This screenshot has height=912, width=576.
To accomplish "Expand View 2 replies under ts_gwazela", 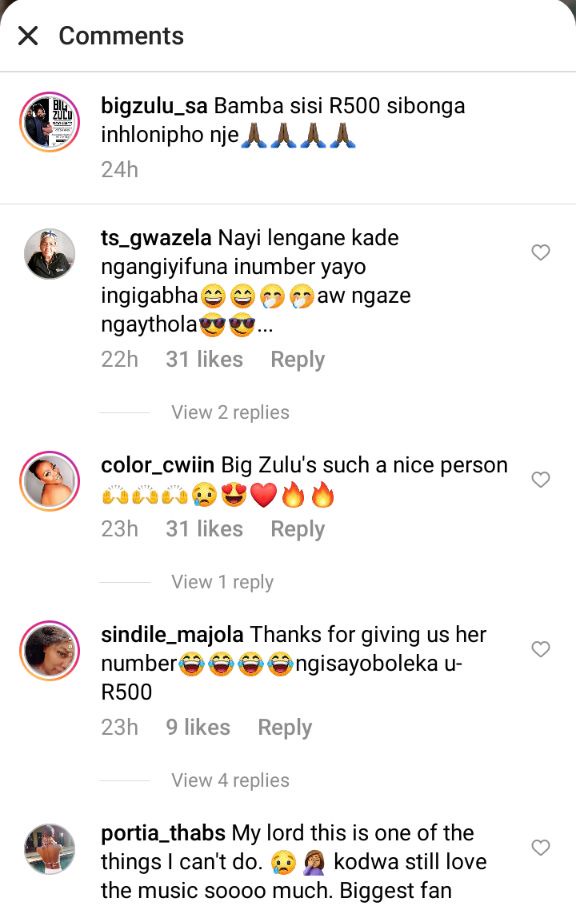I will [230, 412].
